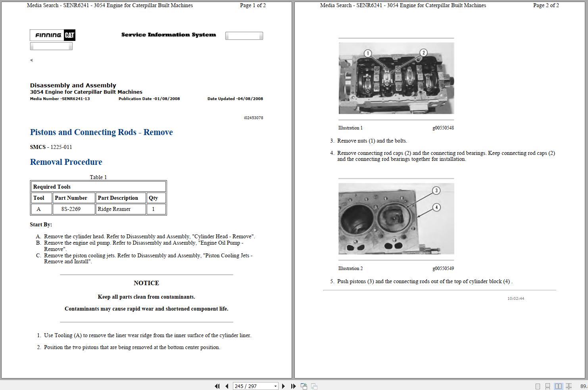588x390 pixels.
Task: Go to the previous page
Action: (x=226, y=386)
